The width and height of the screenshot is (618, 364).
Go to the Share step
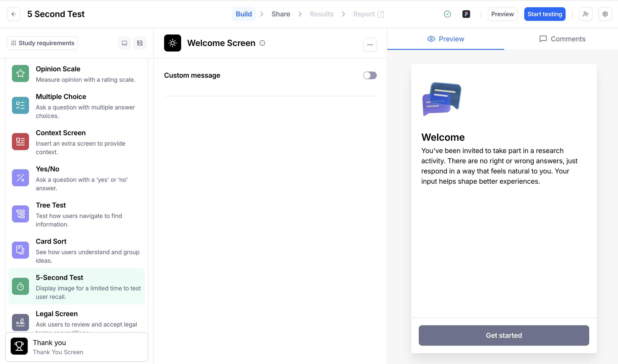(x=281, y=14)
